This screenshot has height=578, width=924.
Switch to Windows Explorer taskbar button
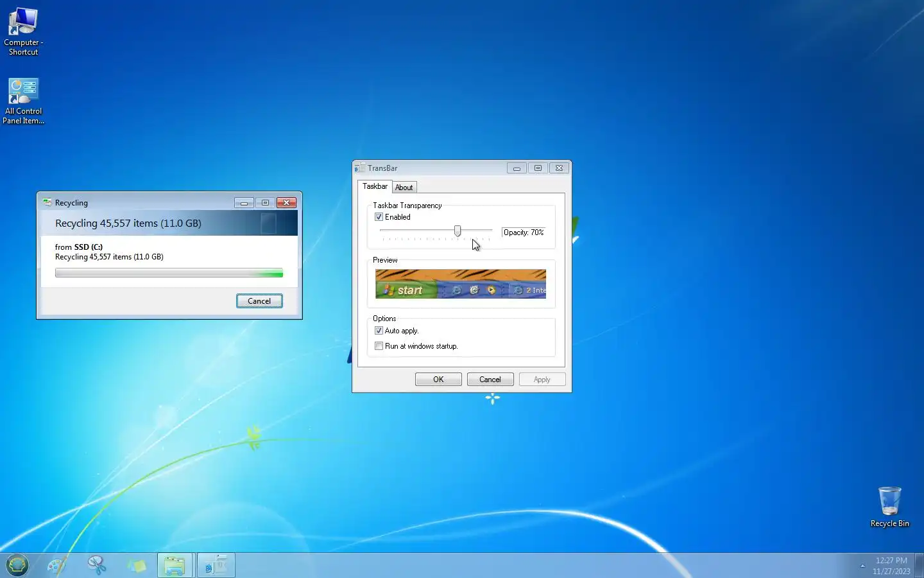175,565
